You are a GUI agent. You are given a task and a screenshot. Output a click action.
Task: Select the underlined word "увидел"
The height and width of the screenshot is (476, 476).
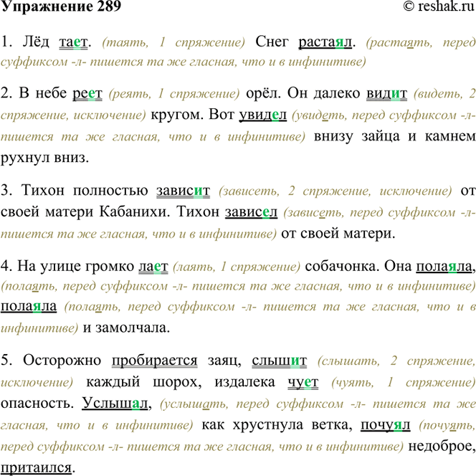pos(262,115)
